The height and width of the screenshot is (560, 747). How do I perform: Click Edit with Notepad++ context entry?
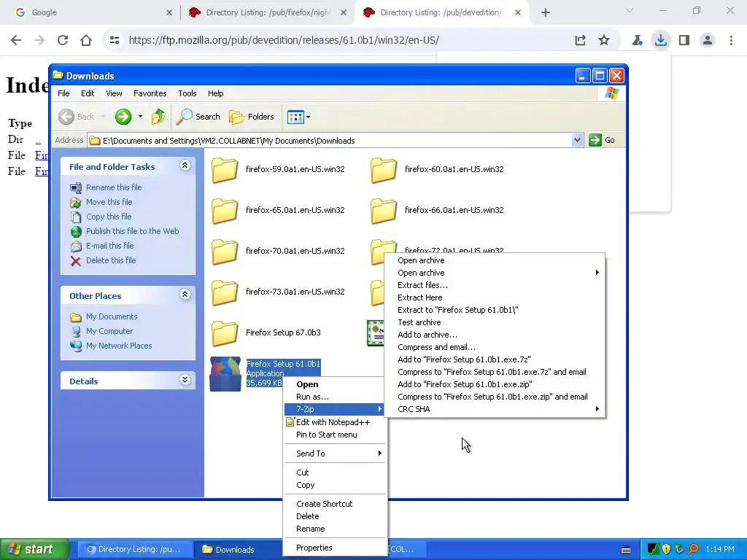pos(335,422)
